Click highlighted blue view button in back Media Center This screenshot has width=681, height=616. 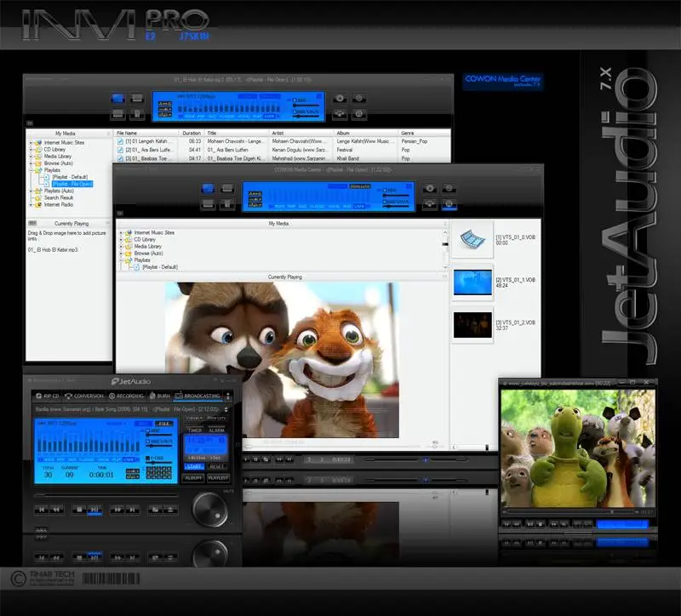[x=117, y=99]
